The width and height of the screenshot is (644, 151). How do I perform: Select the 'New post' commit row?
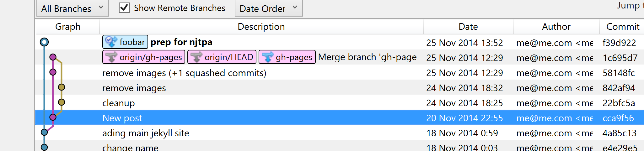click(x=122, y=118)
